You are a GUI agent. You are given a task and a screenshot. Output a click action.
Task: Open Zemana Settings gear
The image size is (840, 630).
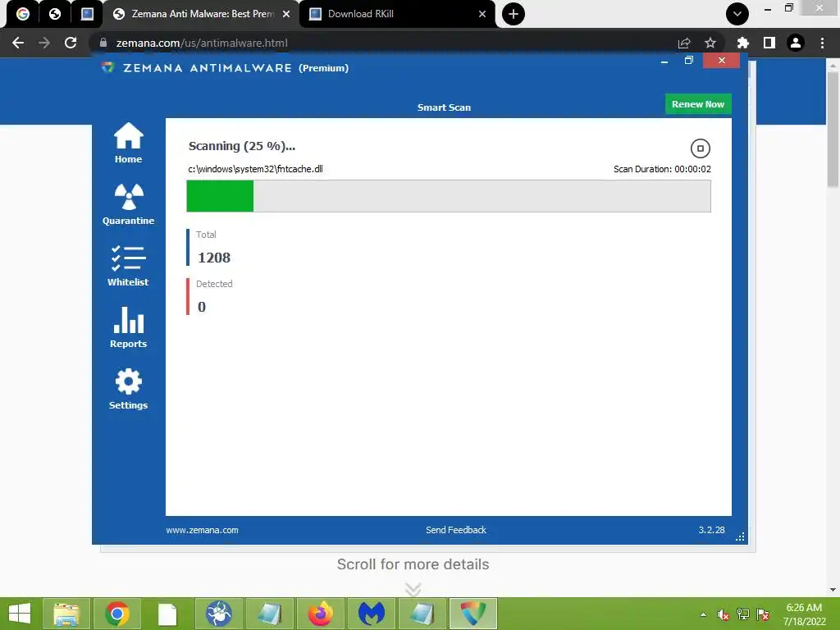[x=128, y=389]
